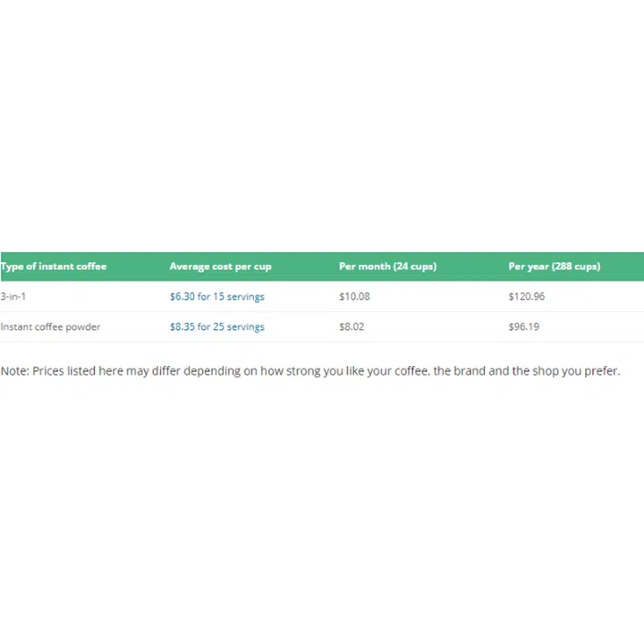Screen dimensions: 644x644
Task: Open the $6.30 for 15 servings link
Action: (x=216, y=297)
